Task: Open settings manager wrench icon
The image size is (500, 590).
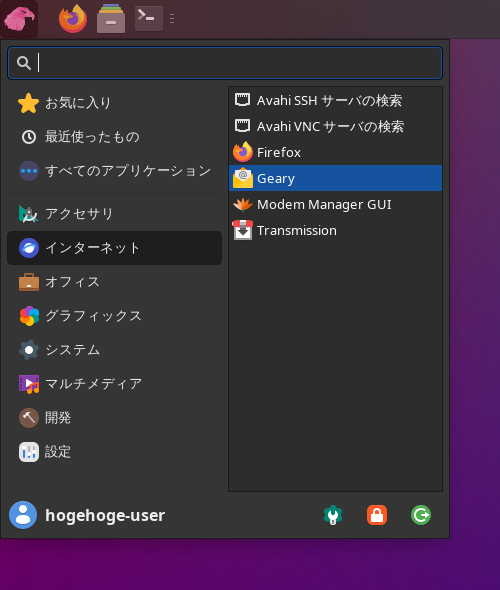Action: click(333, 515)
